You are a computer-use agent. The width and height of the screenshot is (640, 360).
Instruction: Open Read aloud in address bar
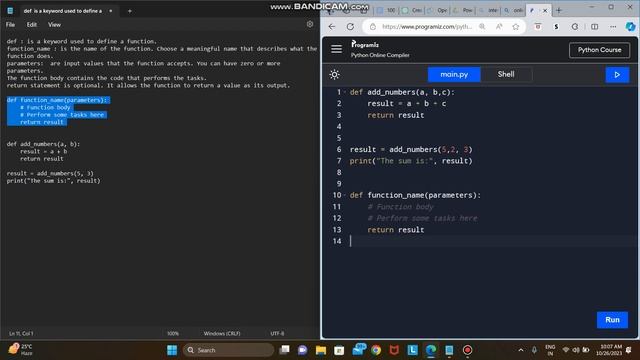[x=499, y=27]
